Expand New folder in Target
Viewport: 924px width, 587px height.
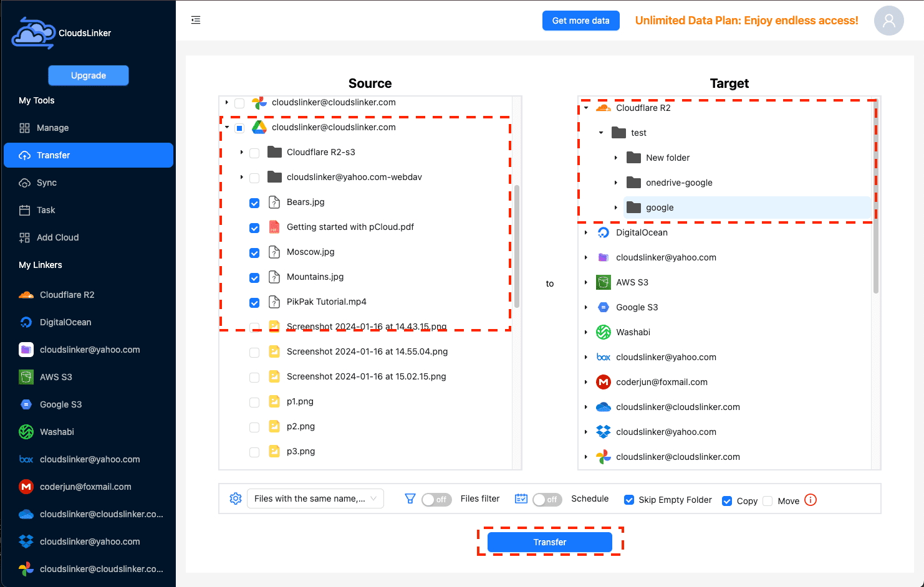(616, 158)
